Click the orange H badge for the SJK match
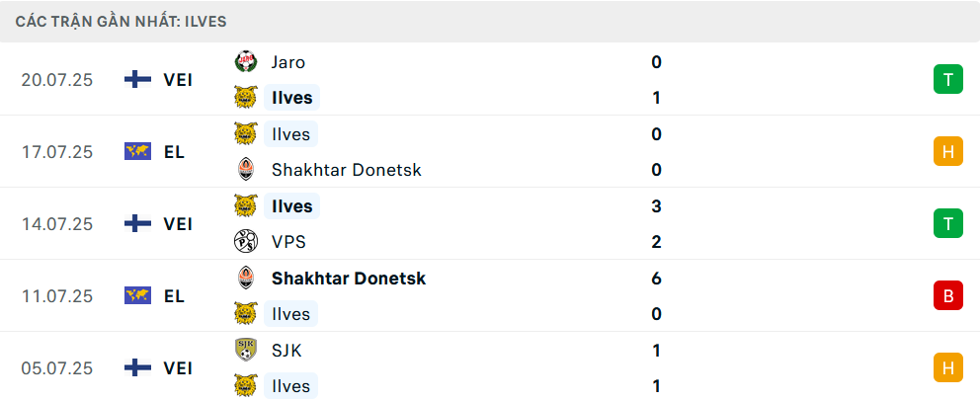The image size is (980, 401). pos(948,367)
